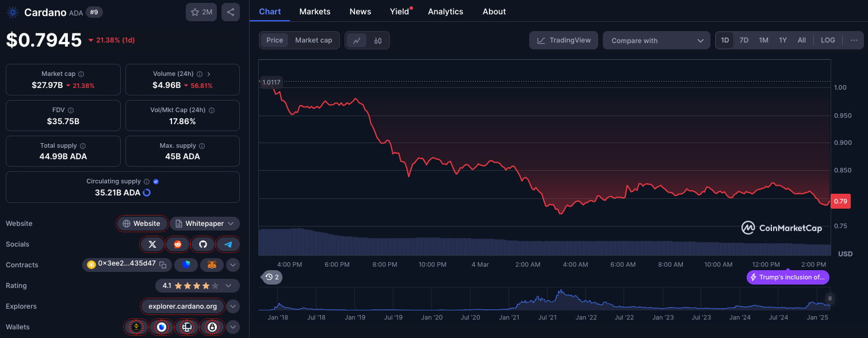The image size is (868, 338).
Task: Click the circulating supply progress ring
Action: [x=147, y=193]
